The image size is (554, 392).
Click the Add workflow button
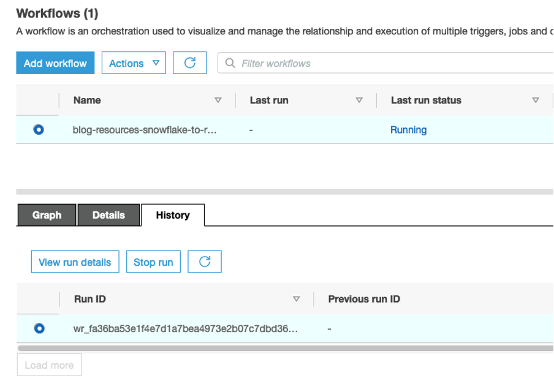pos(55,63)
